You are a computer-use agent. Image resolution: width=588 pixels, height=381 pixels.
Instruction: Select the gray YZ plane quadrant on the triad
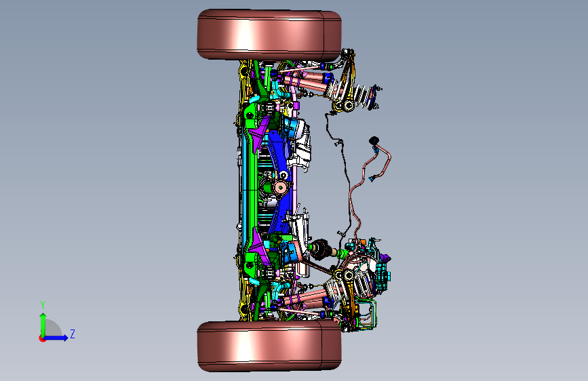point(52,329)
